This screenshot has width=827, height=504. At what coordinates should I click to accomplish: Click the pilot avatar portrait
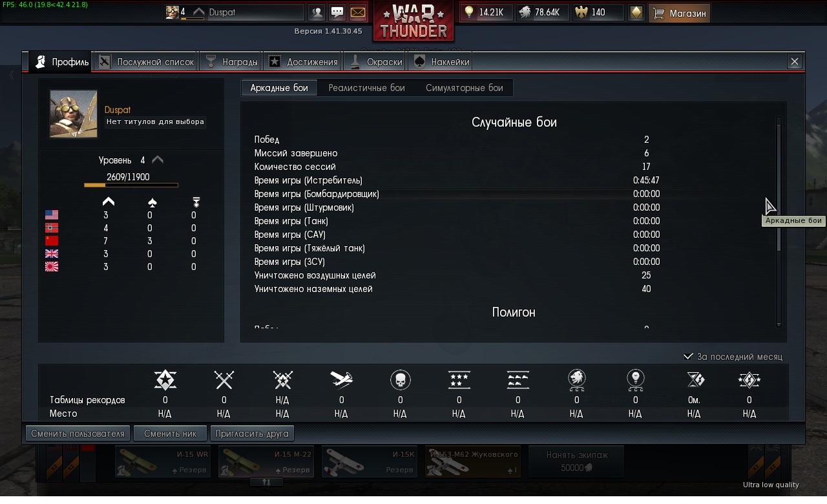click(74, 114)
